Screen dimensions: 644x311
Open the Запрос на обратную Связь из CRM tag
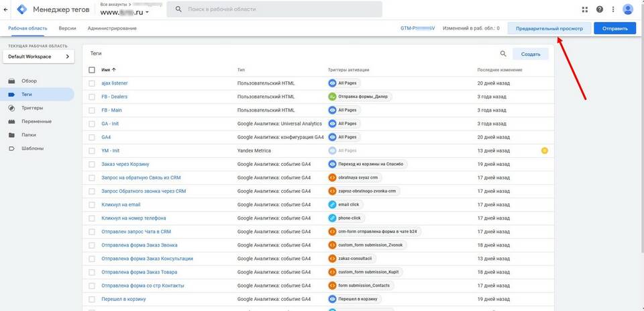(141, 178)
